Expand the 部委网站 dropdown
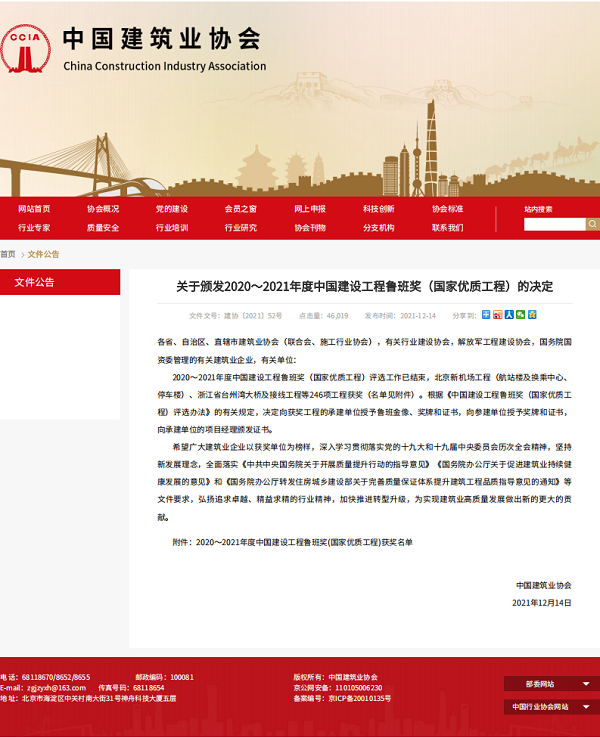Image resolution: width=600 pixels, height=738 pixels. pyautogui.click(x=552, y=684)
